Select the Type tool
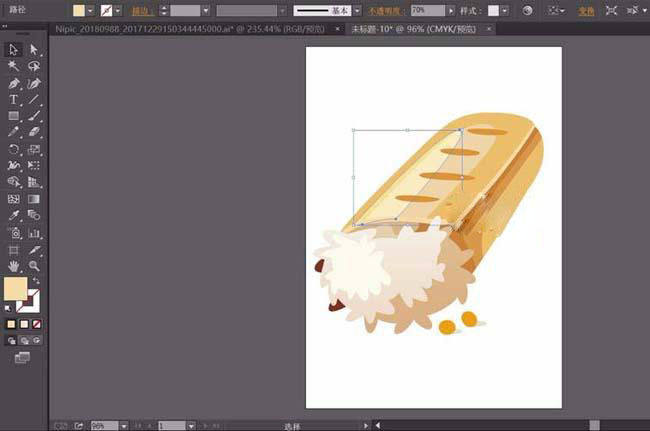The width and height of the screenshot is (650, 431). pyautogui.click(x=13, y=99)
